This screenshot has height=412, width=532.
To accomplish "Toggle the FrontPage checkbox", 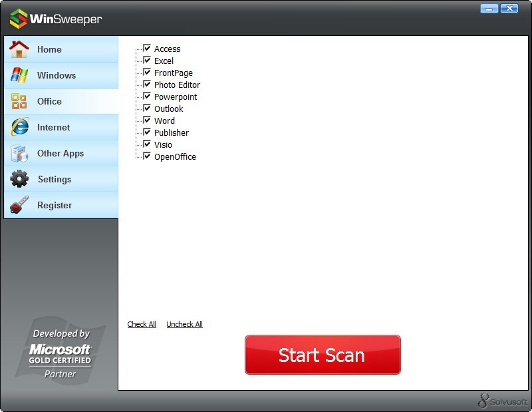I will click(147, 72).
